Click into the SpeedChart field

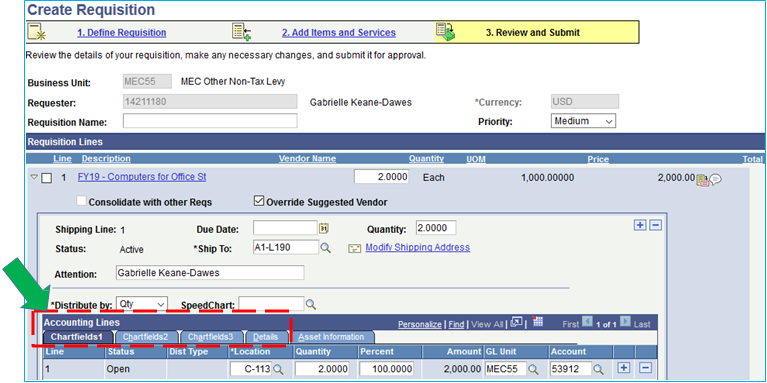(271, 304)
